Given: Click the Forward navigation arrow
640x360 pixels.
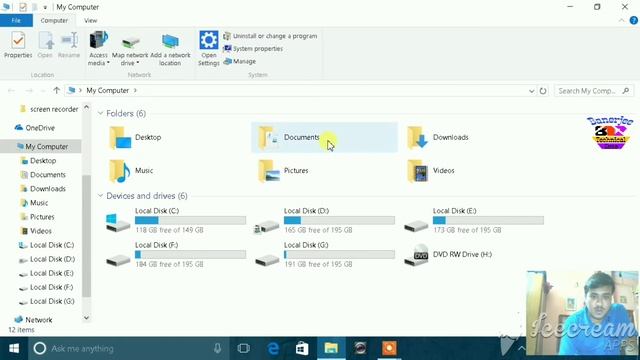Looking at the screenshot, I should tap(29, 91).
